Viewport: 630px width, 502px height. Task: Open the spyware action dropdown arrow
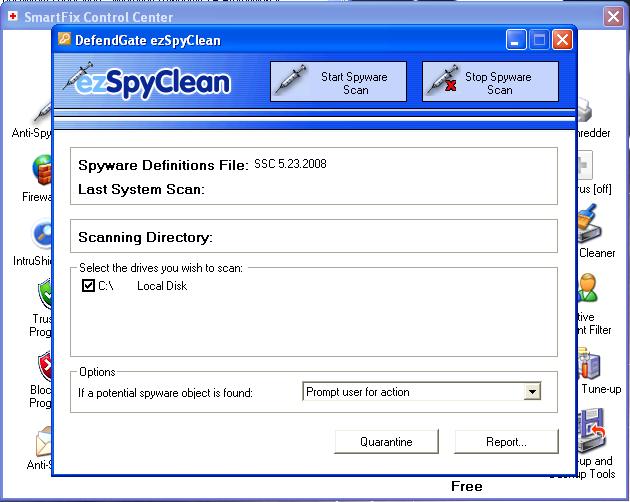pyautogui.click(x=532, y=391)
